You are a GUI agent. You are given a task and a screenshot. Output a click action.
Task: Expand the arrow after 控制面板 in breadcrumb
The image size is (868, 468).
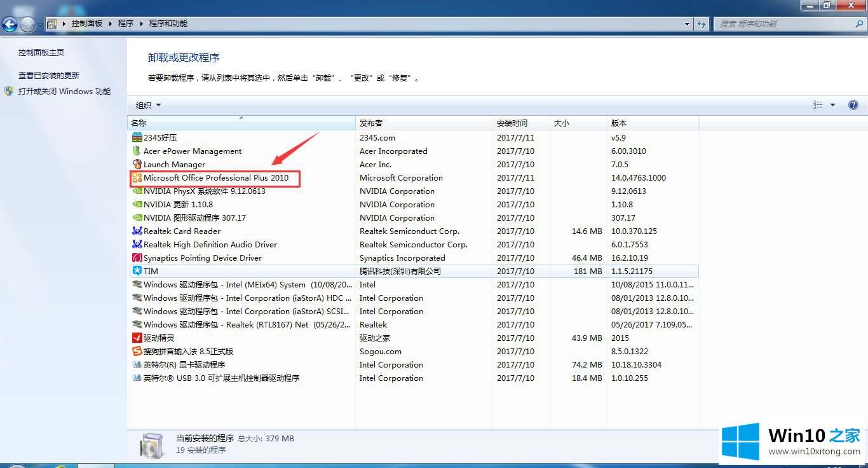[x=110, y=24]
